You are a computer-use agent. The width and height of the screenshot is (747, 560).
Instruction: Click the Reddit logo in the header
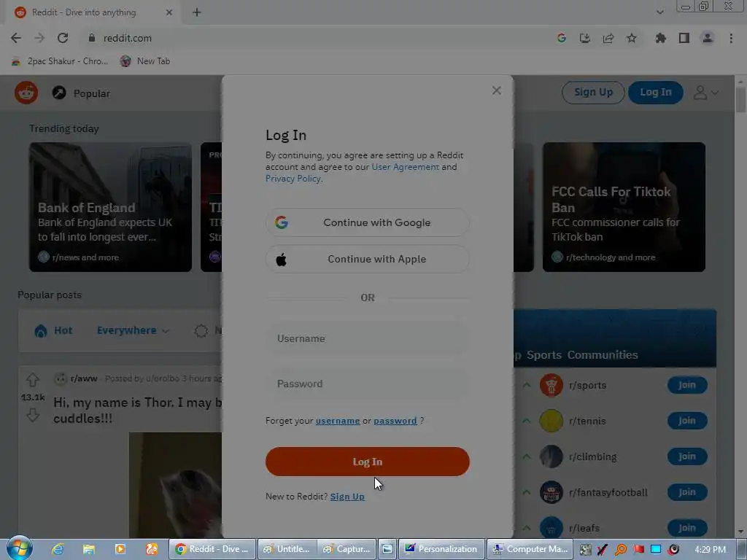(x=26, y=93)
